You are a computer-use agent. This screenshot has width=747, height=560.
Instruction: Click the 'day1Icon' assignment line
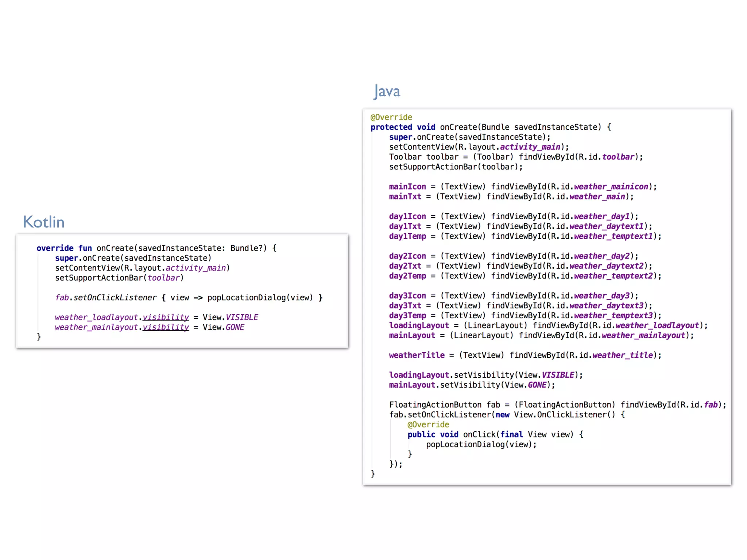coord(514,216)
